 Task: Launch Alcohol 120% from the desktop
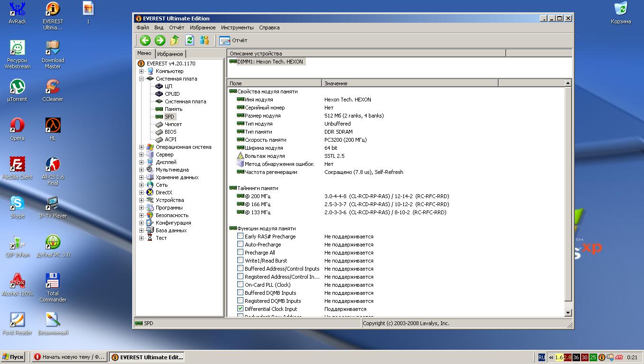click(x=18, y=285)
